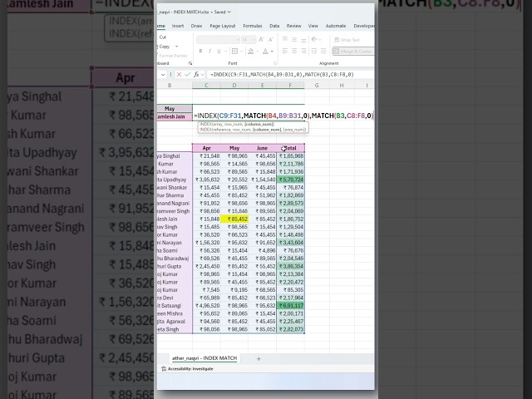Open the font size dropdown
The width and height of the screenshot is (532, 399).
tap(254, 40)
